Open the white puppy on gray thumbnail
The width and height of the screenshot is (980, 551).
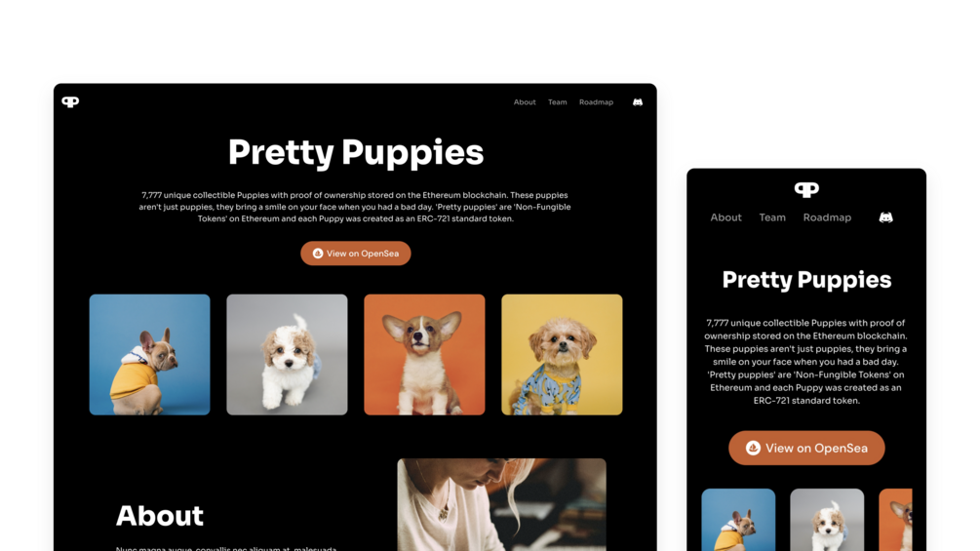pyautogui.click(x=287, y=355)
